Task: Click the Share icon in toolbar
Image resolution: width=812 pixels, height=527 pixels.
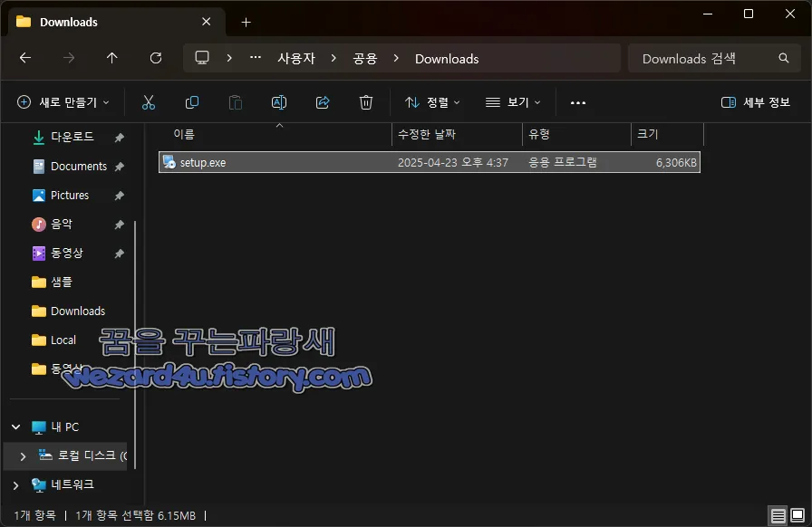Action: pos(323,102)
